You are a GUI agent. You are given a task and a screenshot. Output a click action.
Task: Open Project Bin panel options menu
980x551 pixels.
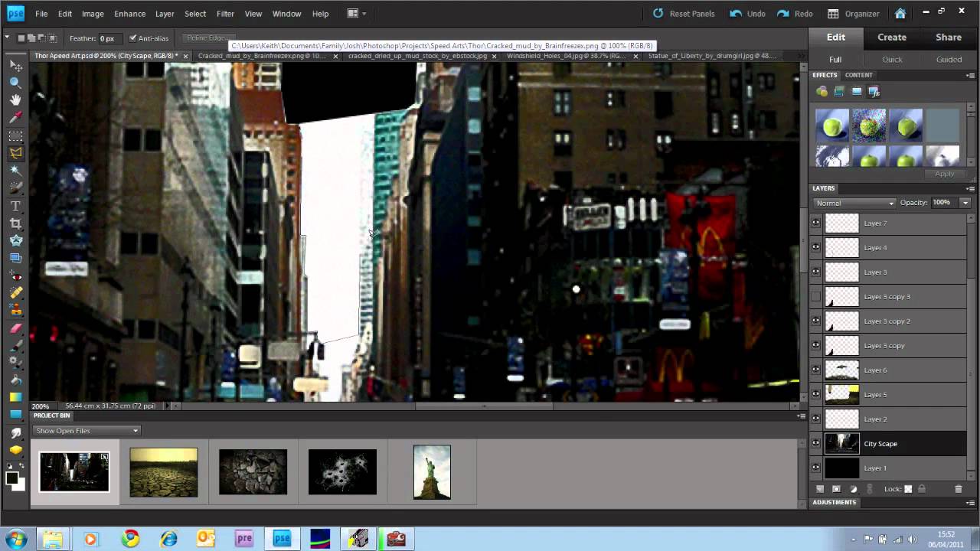click(x=802, y=416)
